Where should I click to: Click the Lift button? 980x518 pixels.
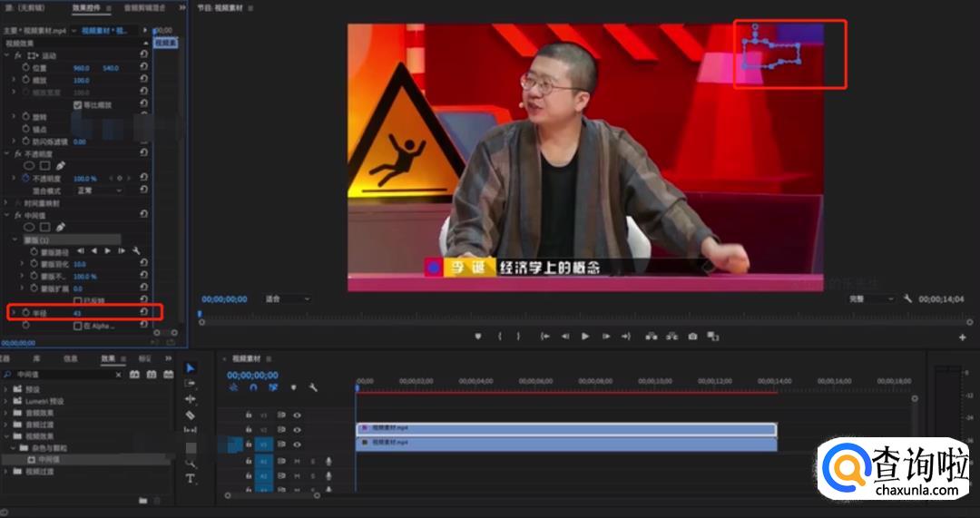tap(652, 337)
